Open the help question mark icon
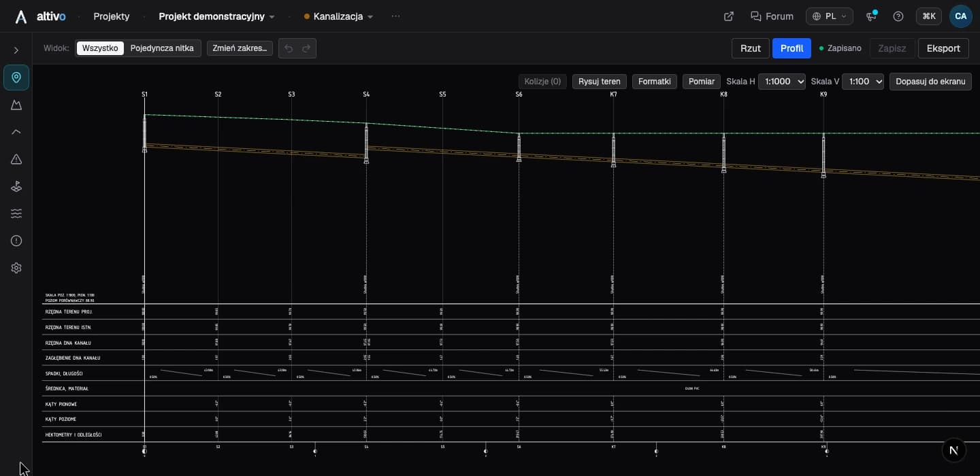Viewport: 980px width, 476px height. click(898, 16)
